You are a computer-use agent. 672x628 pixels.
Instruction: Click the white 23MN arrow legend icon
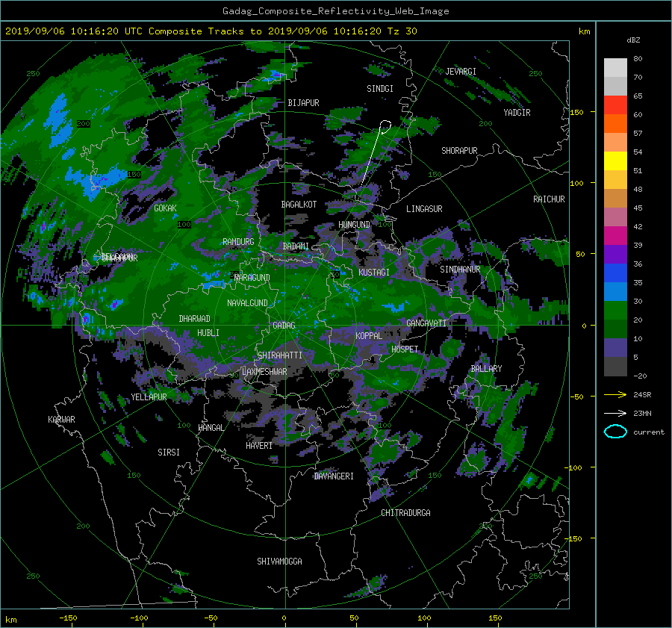615,413
